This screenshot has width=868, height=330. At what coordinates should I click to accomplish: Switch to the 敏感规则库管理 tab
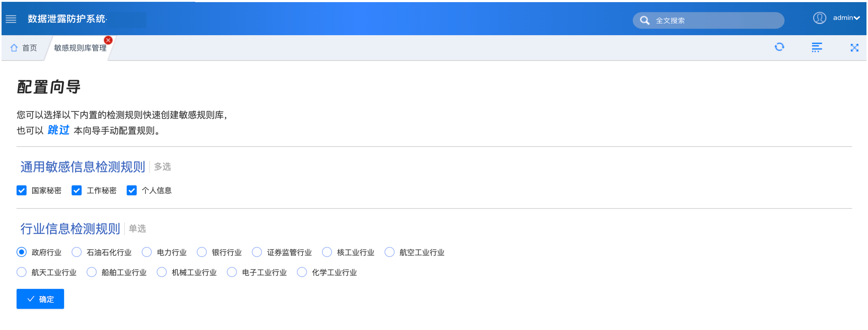click(80, 48)
